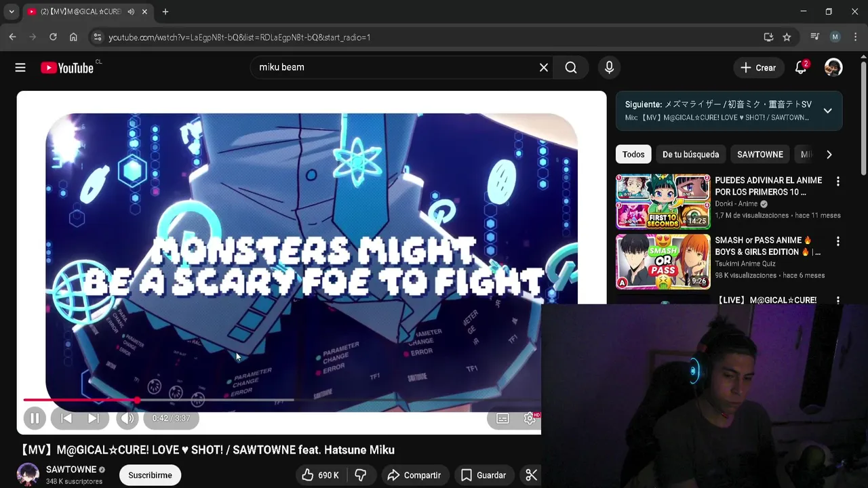Select the Todos filter chip
Screen dimensions: 868x488
633,155
